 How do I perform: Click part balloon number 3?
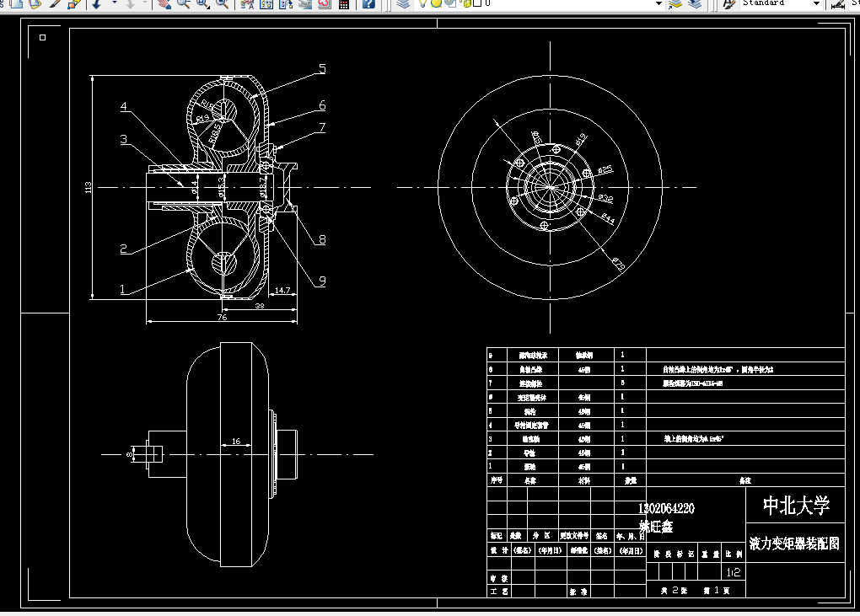[124, 139]
